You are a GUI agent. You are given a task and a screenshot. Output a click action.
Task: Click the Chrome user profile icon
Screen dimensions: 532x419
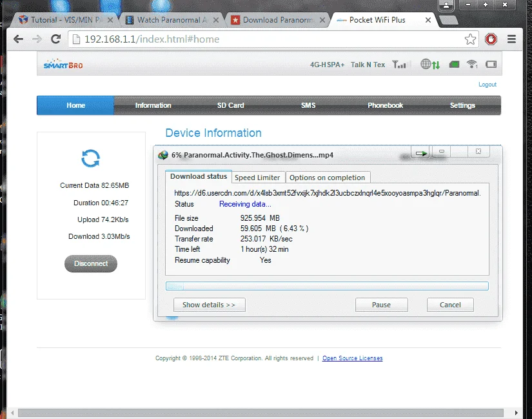coord(446,5)
